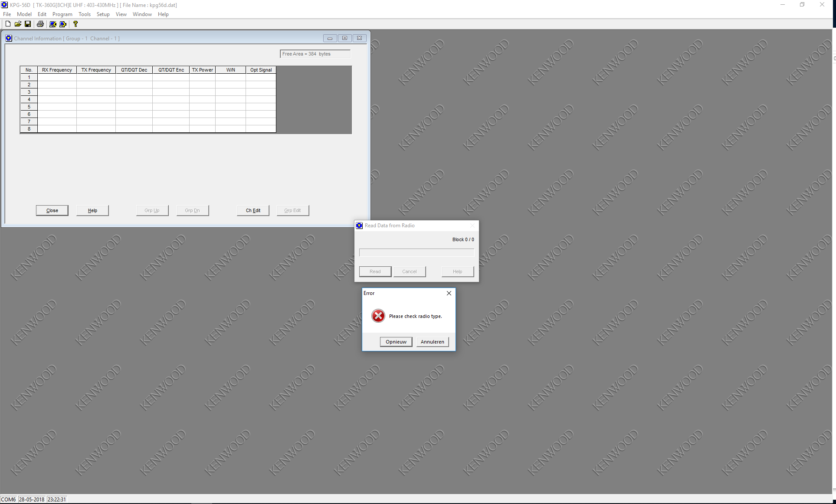Image resolution: width=836 pixels, height=504 pixels.
Task: Click the QT/DQT Dec column header
Action: pyautogui.click(x=134, y=70)
